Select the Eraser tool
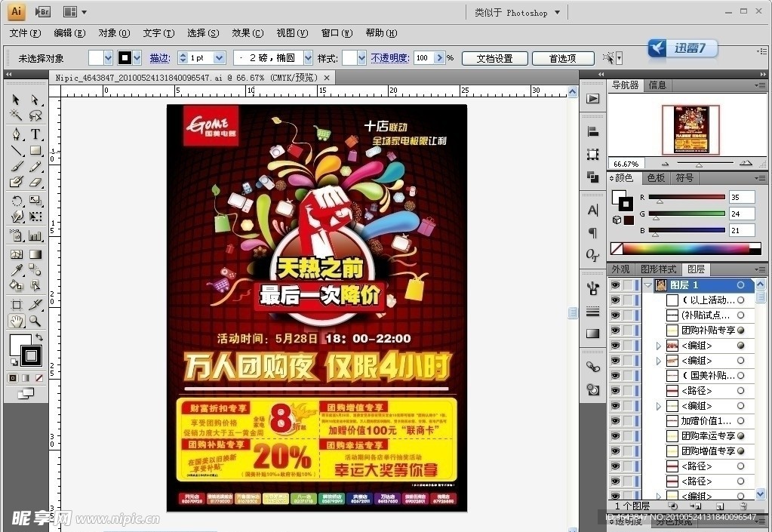Image resolution: width=772 pixels, height=532 pixels. 35,182
